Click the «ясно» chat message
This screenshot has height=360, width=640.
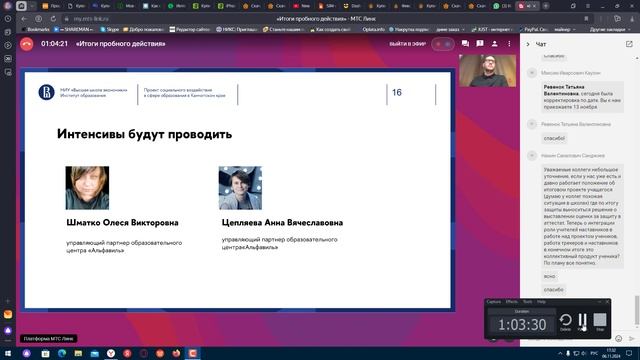pyautogui.click(x=549, y=276)
